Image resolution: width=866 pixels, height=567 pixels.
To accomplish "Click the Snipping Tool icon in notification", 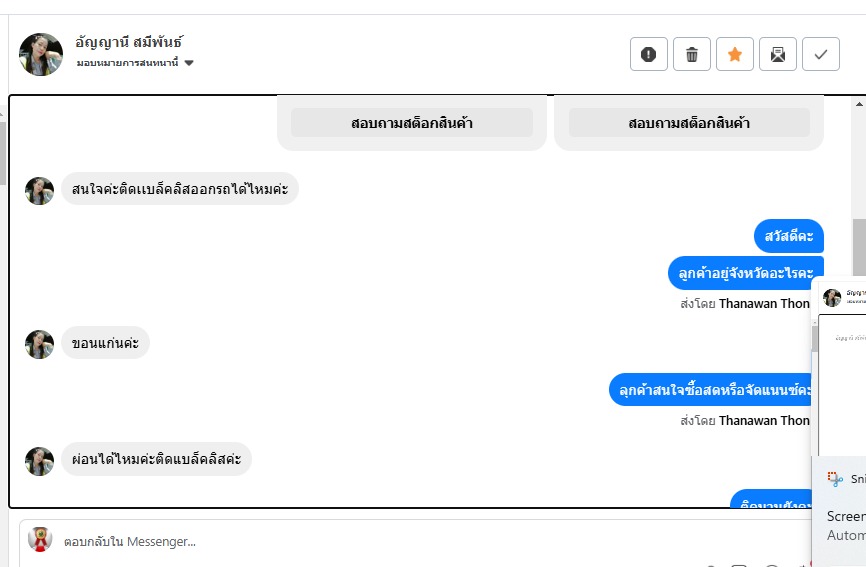I will click(835, 479).
